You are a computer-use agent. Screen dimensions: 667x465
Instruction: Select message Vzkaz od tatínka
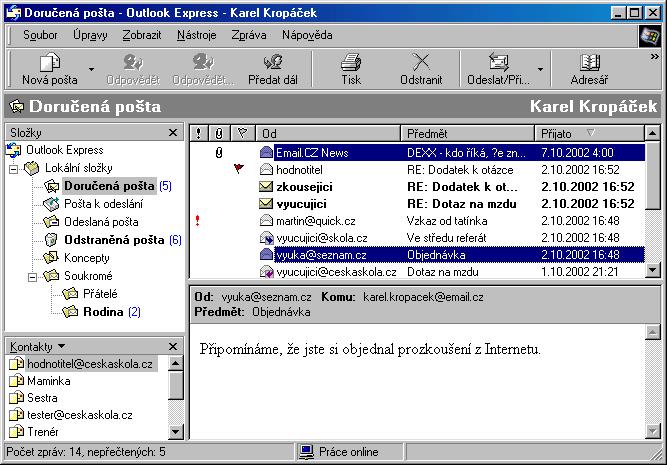point(417,220)
